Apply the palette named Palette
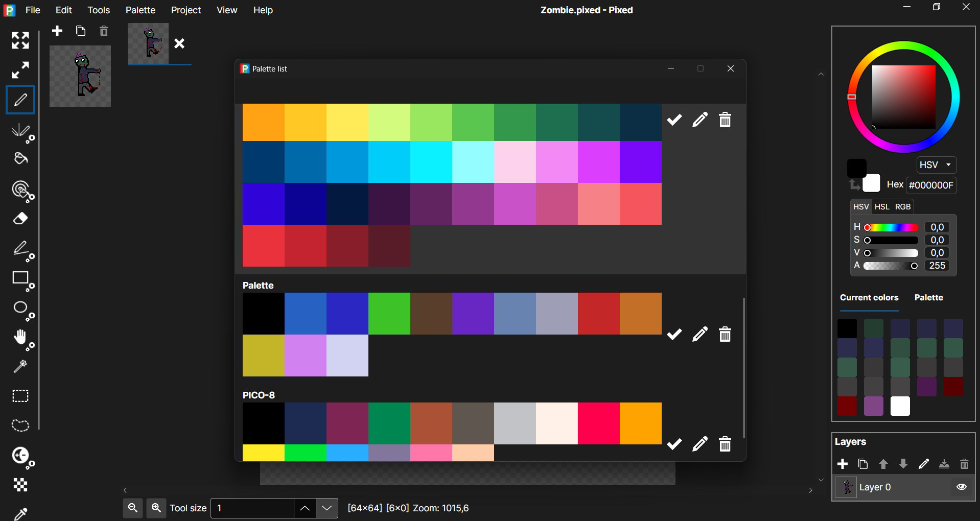 click(x=674, y=335)
